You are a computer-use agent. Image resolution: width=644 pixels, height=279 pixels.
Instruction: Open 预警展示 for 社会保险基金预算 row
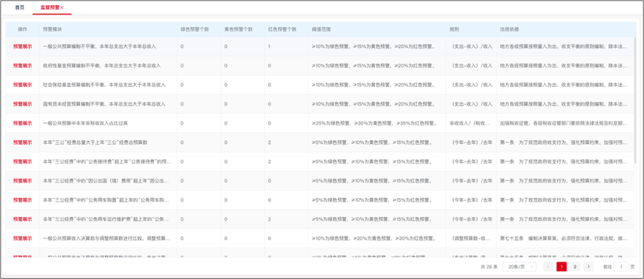point(22,85)
